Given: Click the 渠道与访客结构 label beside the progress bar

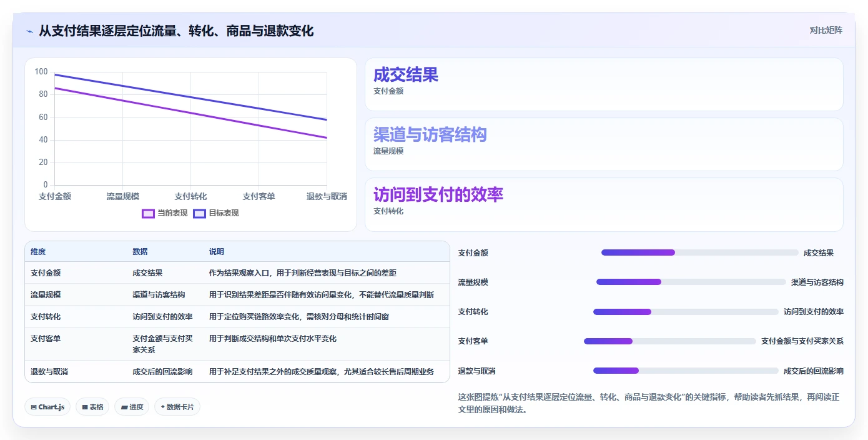Looking at the screenshot, I should 817,282.
